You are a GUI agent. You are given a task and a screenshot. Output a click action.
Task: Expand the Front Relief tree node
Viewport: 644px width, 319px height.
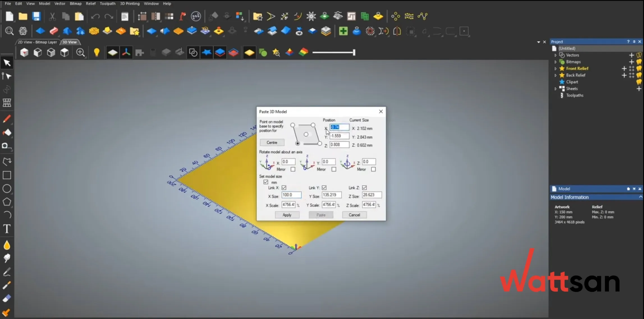point(555,68)
